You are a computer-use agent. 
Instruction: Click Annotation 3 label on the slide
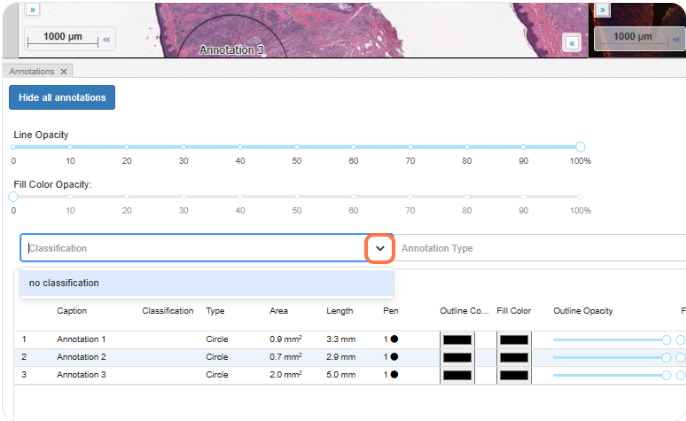231,49
